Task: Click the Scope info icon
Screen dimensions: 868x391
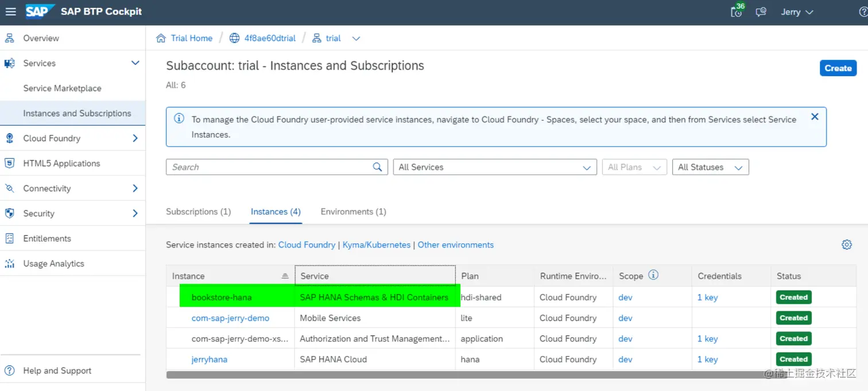Action: pos(653,275)
